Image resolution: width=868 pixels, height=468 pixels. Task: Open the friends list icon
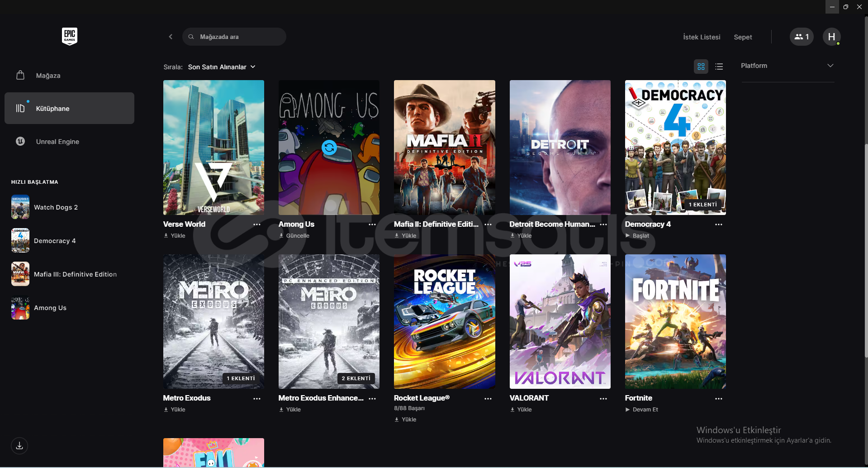tap(802, 37)
